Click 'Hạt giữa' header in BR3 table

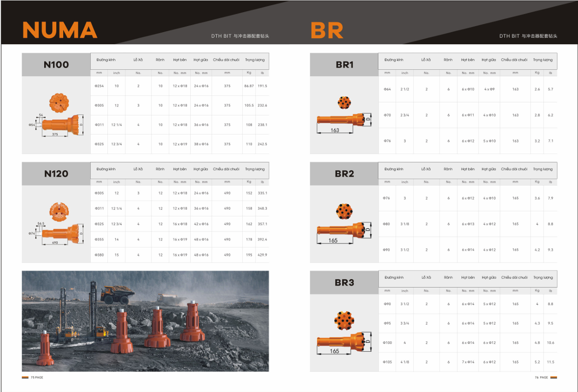[489, 278]
